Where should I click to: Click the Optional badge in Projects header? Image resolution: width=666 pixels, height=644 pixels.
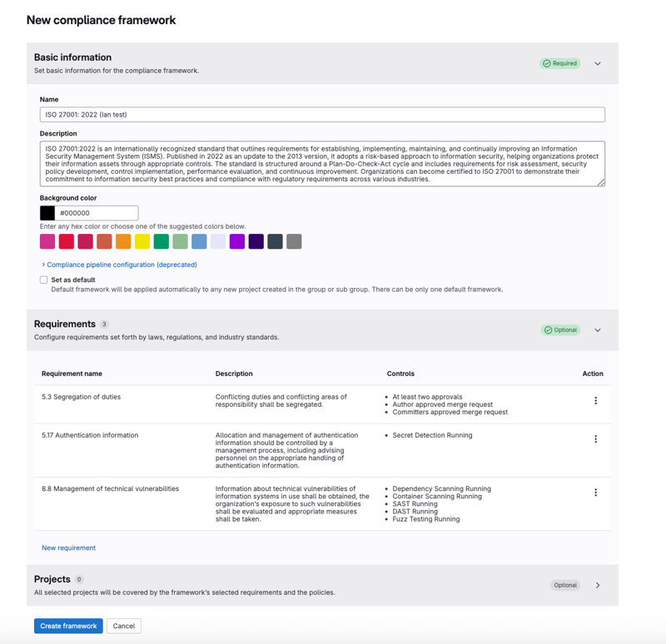tap(565, 585)
